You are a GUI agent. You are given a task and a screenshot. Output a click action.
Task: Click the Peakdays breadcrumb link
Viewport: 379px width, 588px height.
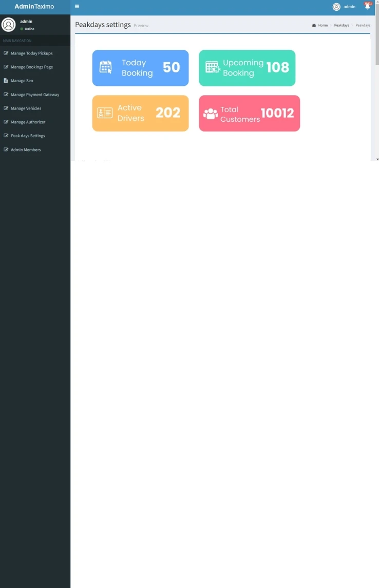point(342,25)
